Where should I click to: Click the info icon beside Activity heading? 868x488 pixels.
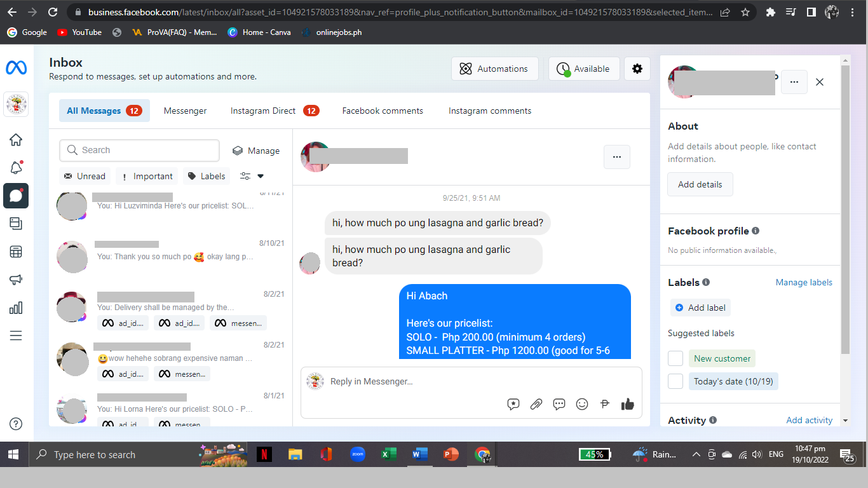(713, 420)
